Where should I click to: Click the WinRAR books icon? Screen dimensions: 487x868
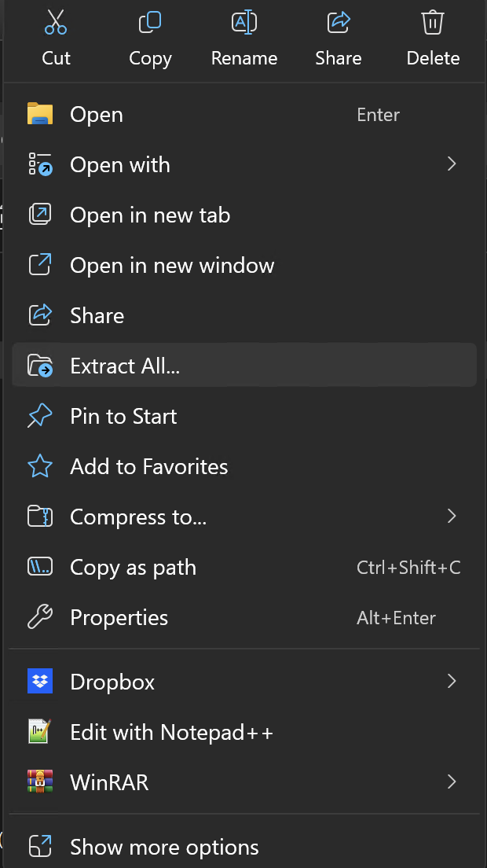coord(40,782)
